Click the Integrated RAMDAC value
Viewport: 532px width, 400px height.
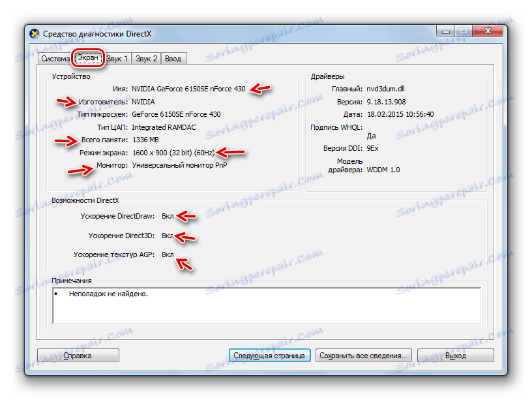click(x=164, y=127)
